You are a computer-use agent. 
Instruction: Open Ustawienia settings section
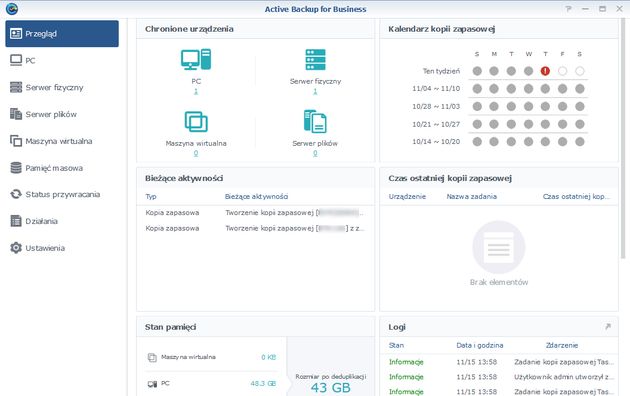pyautogui.click(x=62, y=248)
